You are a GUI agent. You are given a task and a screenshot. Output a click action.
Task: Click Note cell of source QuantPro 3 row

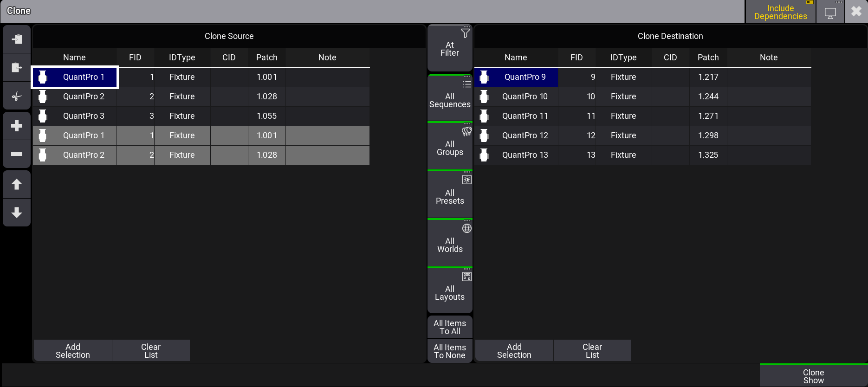coord(327,116)
